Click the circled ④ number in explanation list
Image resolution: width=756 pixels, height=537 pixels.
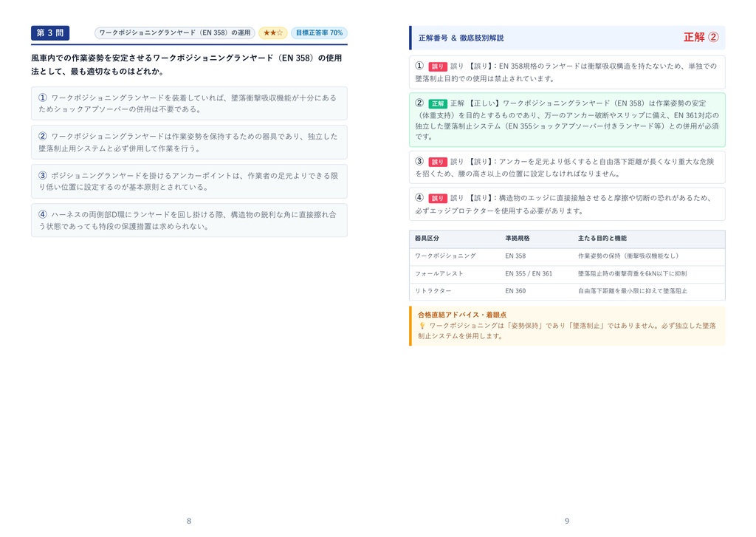tap(419, 197)
